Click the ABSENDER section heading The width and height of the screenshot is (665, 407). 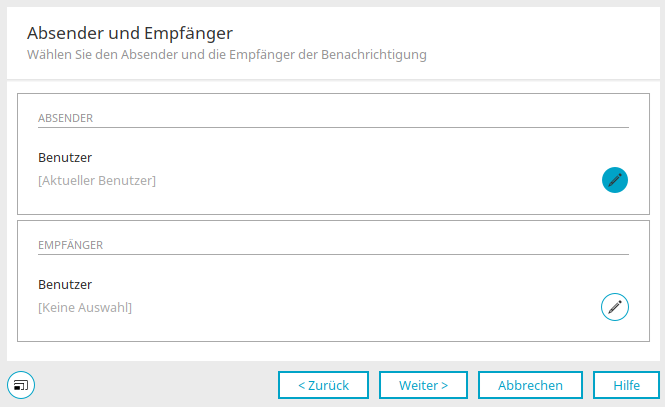point(65,118)
